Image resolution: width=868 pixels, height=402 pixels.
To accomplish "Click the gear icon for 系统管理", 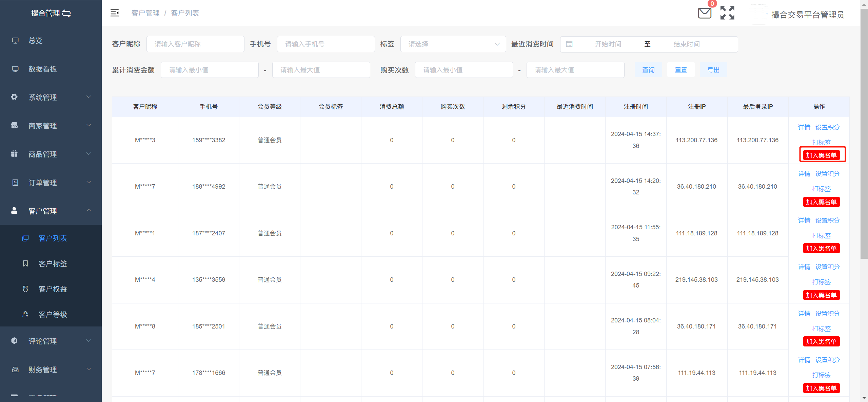I will 14,97.
